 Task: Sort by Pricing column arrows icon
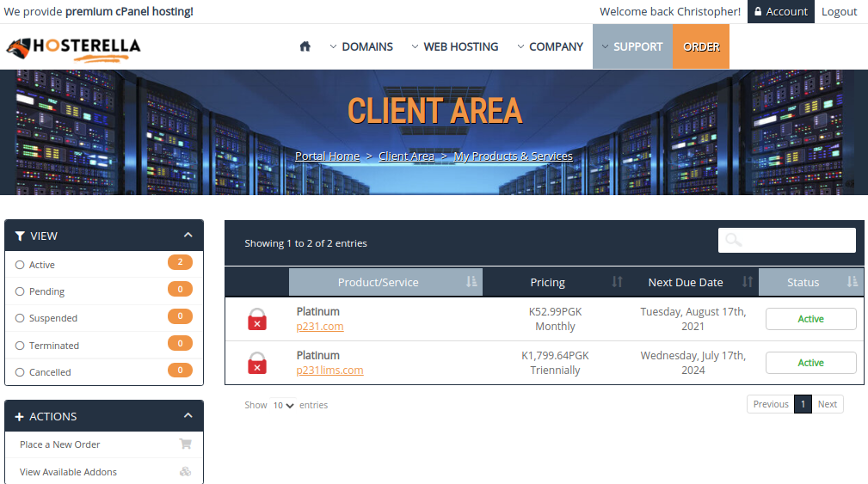(617, 282)
